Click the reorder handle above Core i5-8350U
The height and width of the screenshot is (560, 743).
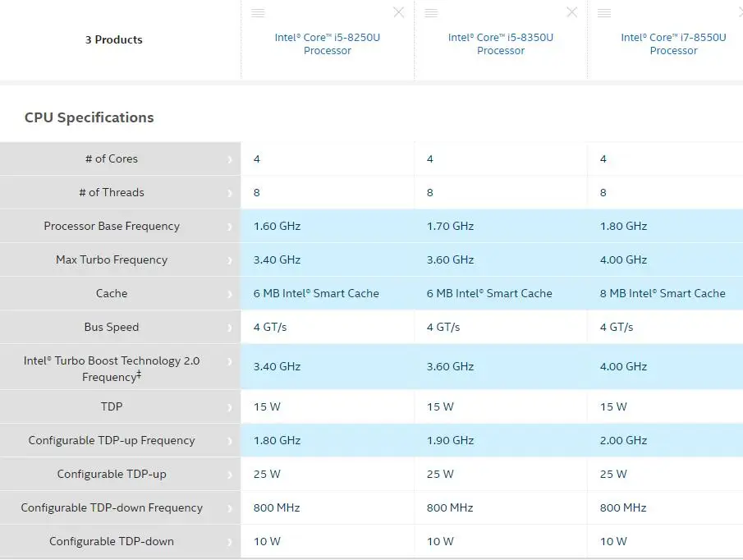(x=431, y=13)
